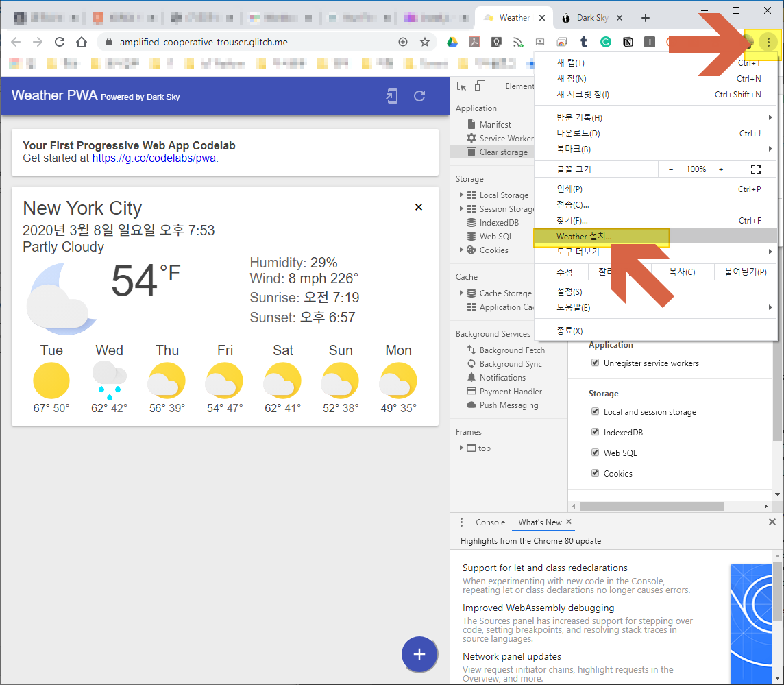The width and height of the screenshot is (784, 685).
Task: Decrease zoom with the minus button
Action: [670, 169]
